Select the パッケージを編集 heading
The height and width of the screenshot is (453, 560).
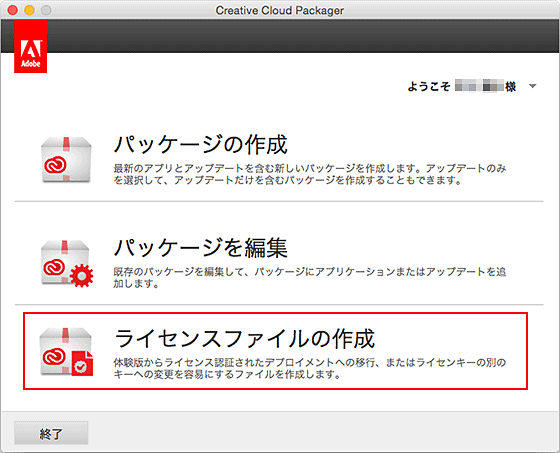[x=201, y=248]
